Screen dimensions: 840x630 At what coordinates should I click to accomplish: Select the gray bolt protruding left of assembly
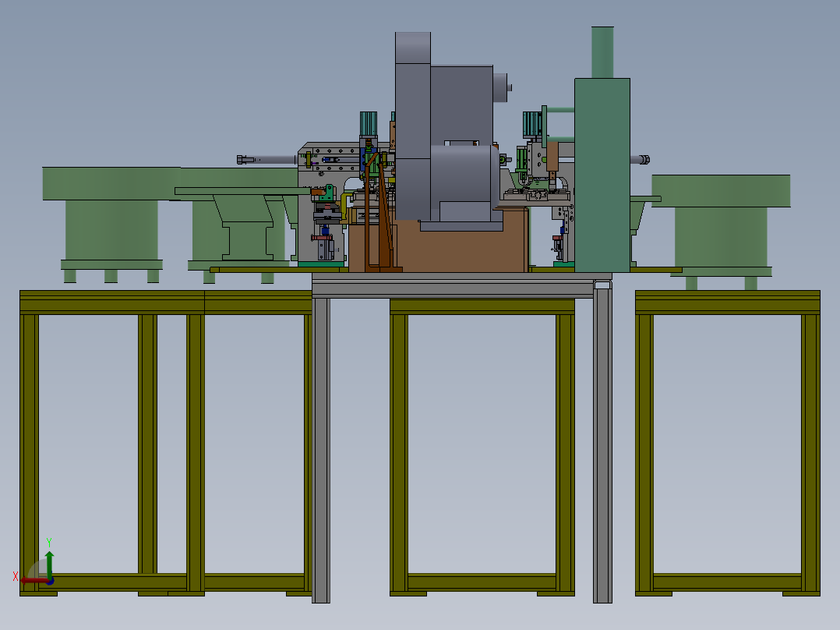[266, 160]
